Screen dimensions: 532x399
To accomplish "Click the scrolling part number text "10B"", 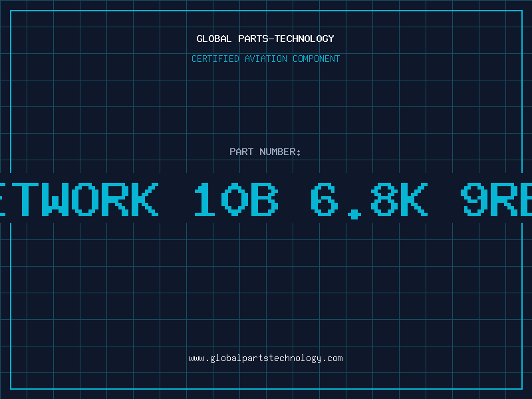I will click(236, 199).
